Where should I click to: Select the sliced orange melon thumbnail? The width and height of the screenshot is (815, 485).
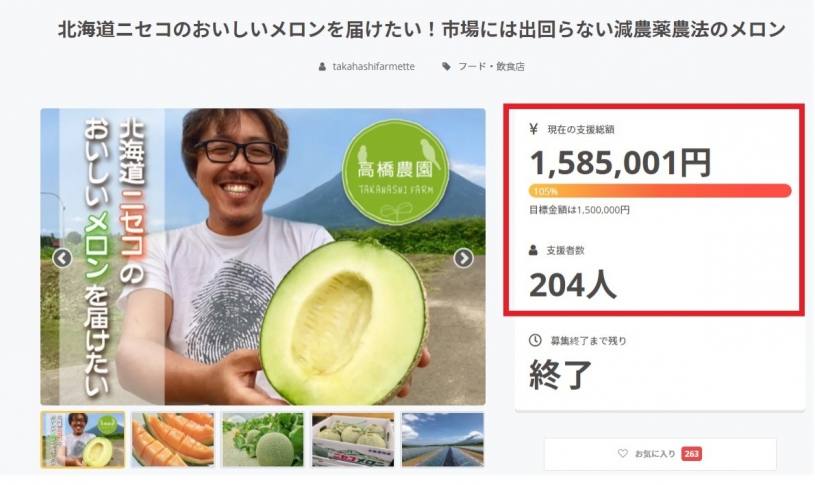tap(173, 440)
